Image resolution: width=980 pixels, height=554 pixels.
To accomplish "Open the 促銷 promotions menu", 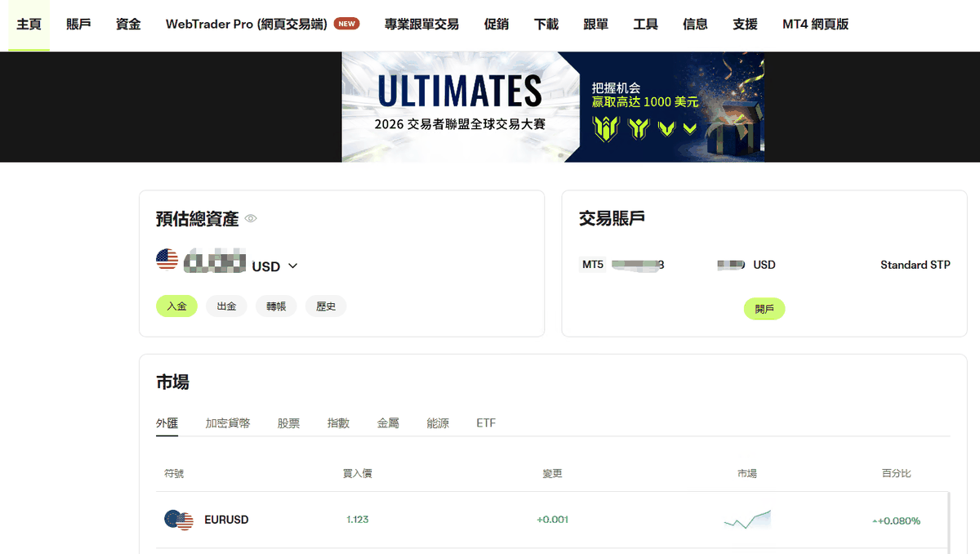I will (497, 25).
